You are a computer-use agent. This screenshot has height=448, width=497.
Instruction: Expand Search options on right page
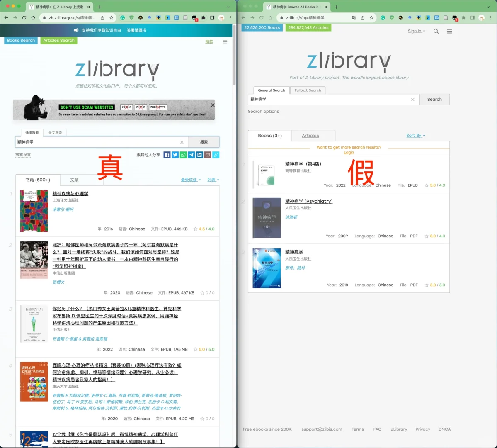click(x=263, y=111)
